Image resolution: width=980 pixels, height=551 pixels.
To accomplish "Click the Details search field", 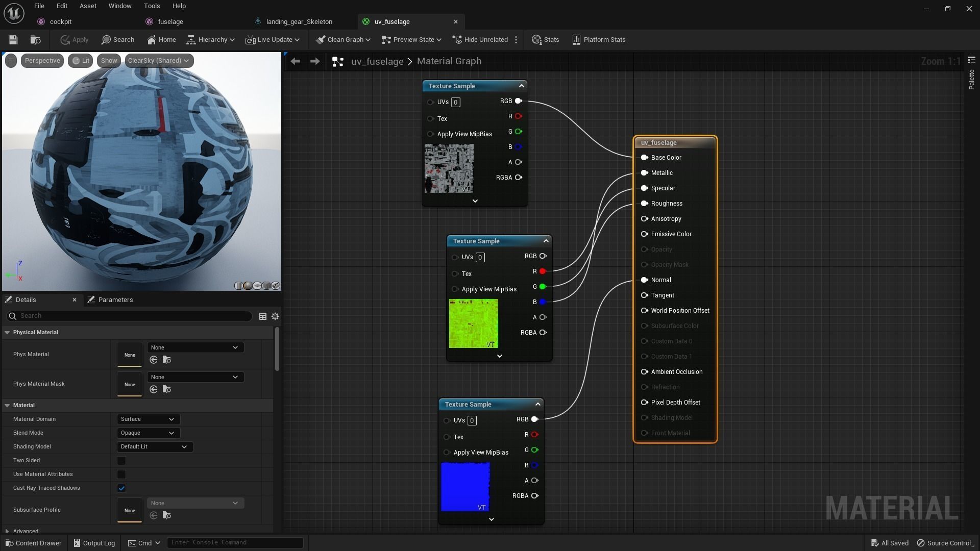I will point(133,316).
